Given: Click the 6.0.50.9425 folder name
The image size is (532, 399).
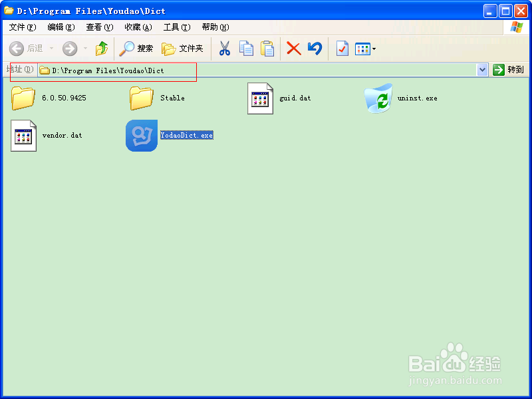Looking at the screenshot, I should (x=64, y=98).
